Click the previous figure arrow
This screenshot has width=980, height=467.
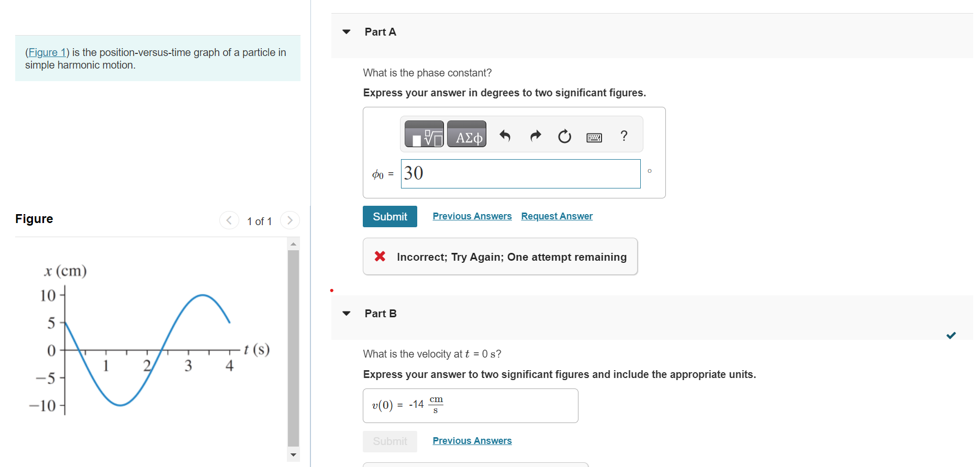[x=229, y=220]
